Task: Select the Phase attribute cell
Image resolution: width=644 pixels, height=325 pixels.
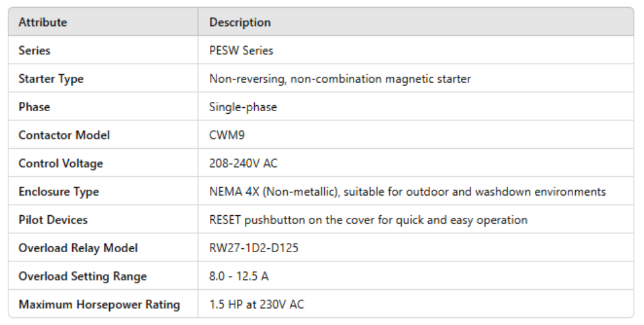Action: [x=34, y=107]
